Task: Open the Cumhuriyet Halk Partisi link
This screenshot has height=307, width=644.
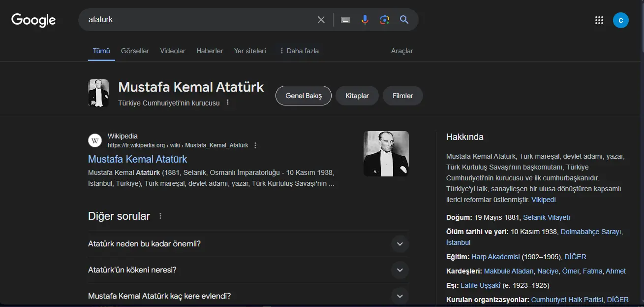Action: (x=567, y=300)
